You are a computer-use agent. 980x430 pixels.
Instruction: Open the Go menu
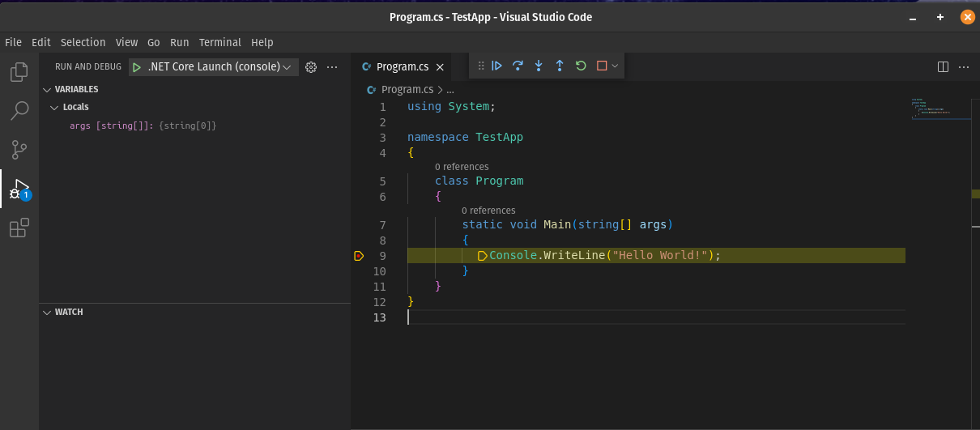pos(154,42)
